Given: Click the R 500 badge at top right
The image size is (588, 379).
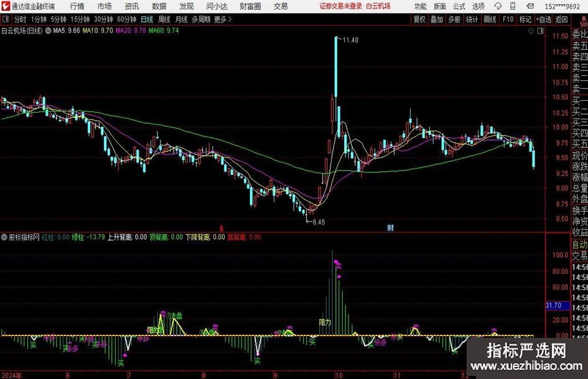Looking at the screenshot, I should coord(584,21).
